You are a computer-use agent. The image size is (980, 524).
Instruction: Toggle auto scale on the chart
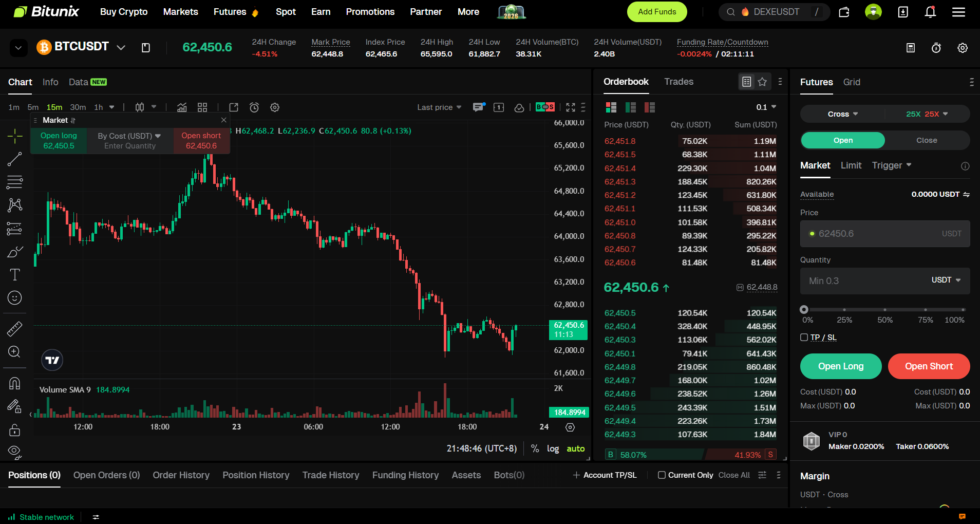click(x=575, y=448)
